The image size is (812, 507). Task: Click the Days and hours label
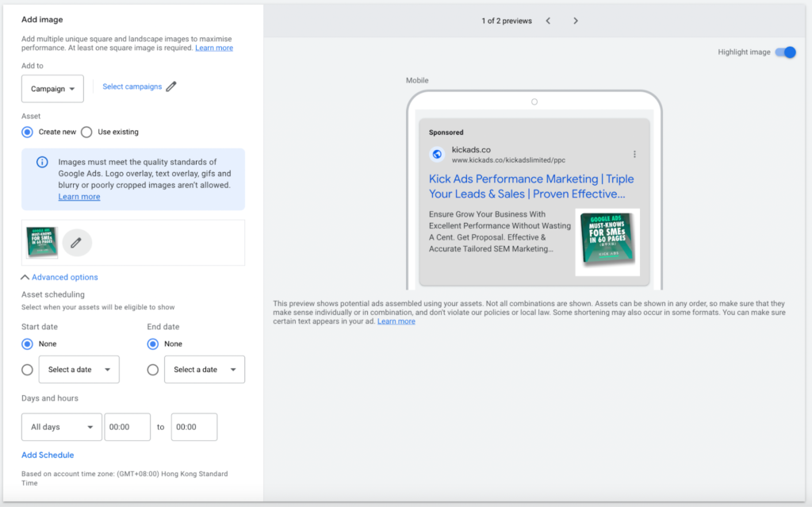coord(50,398)
